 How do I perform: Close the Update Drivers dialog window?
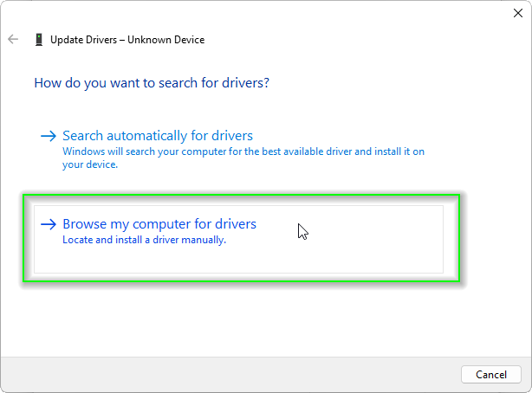[517, 12]
